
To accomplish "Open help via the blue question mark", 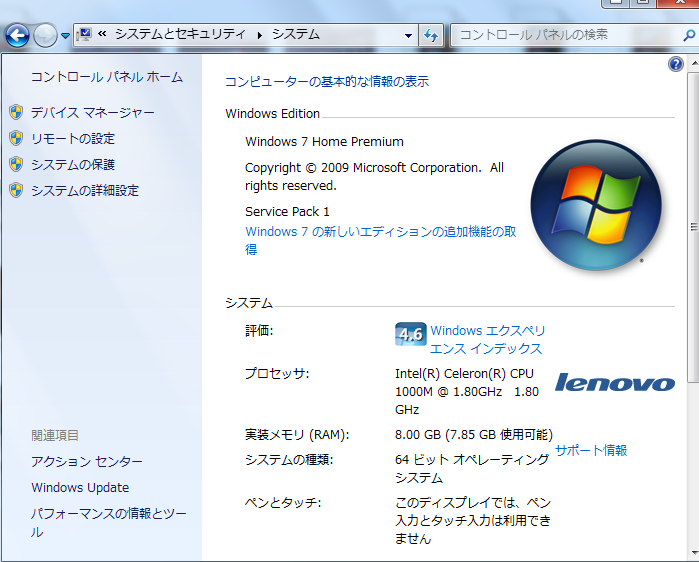I will [676, 65].
